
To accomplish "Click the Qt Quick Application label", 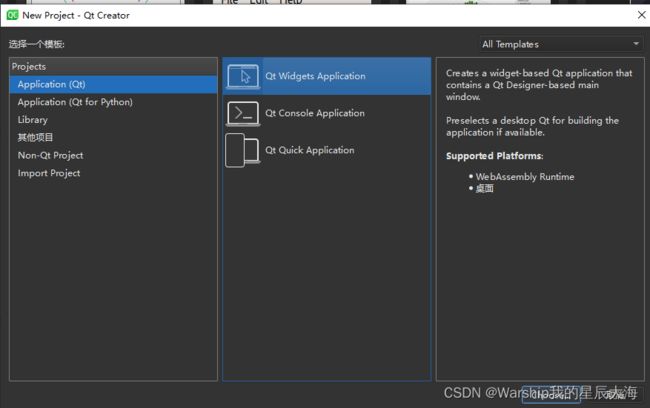I will tap(310, 150).
